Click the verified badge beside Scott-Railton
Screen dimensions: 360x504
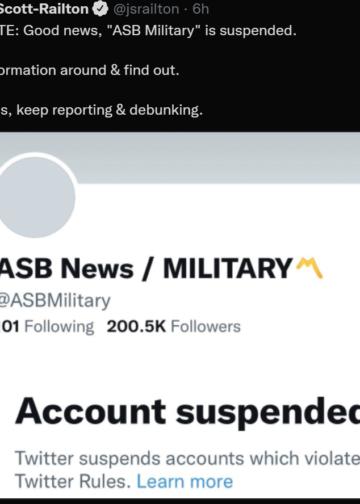pos(100,9)
